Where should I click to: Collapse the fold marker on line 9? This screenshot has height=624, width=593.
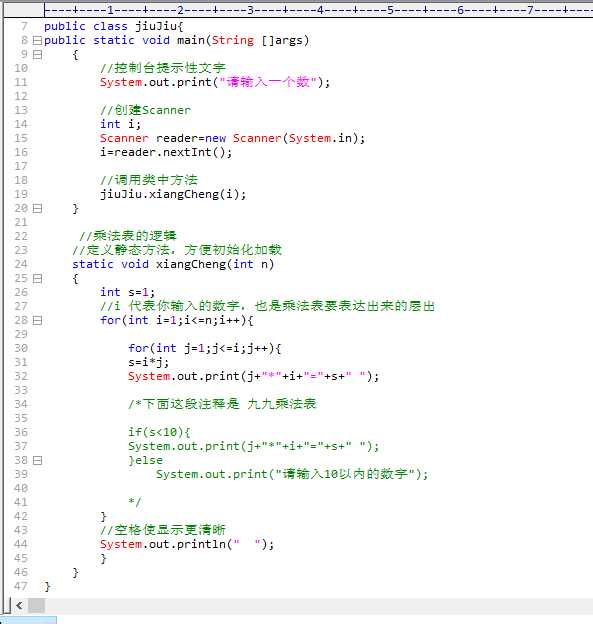(37, 54)
